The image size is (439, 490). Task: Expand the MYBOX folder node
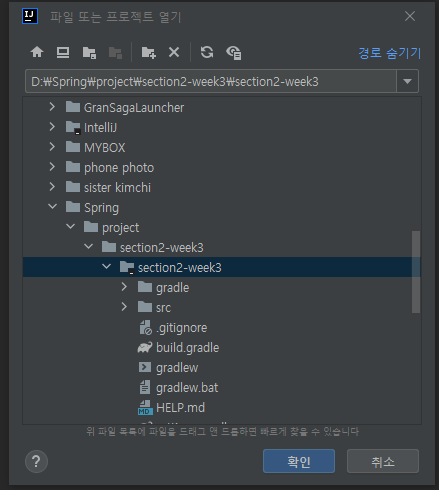(52, 147)
